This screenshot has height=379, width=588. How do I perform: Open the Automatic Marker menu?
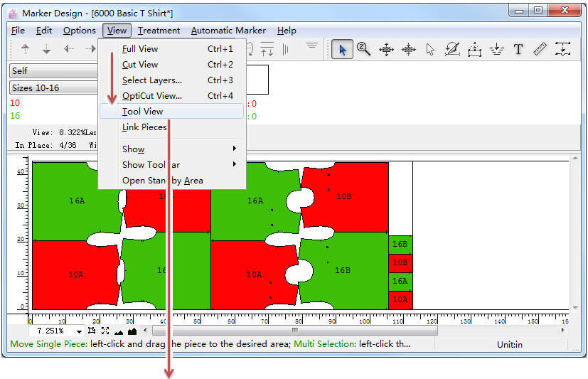(x=228, y=31)
